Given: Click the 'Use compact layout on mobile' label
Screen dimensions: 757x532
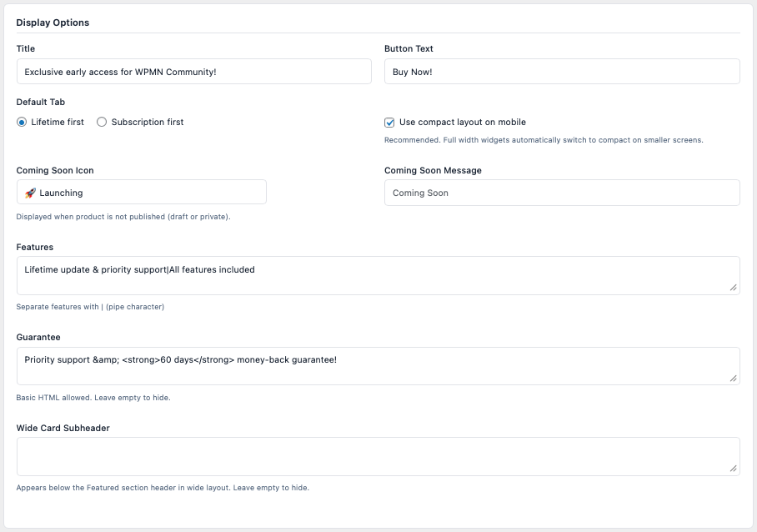Looking at the screenshot, I should coord(463,122).
